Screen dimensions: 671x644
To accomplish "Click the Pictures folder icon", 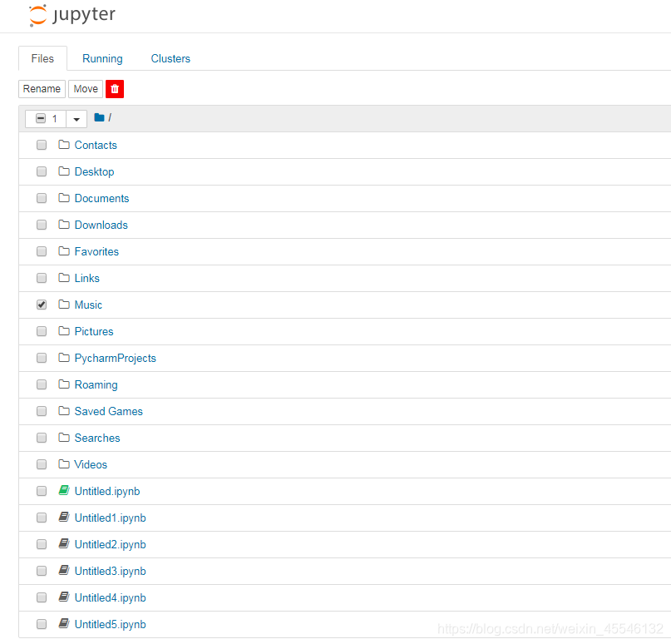I will click(x=64, y=331).
